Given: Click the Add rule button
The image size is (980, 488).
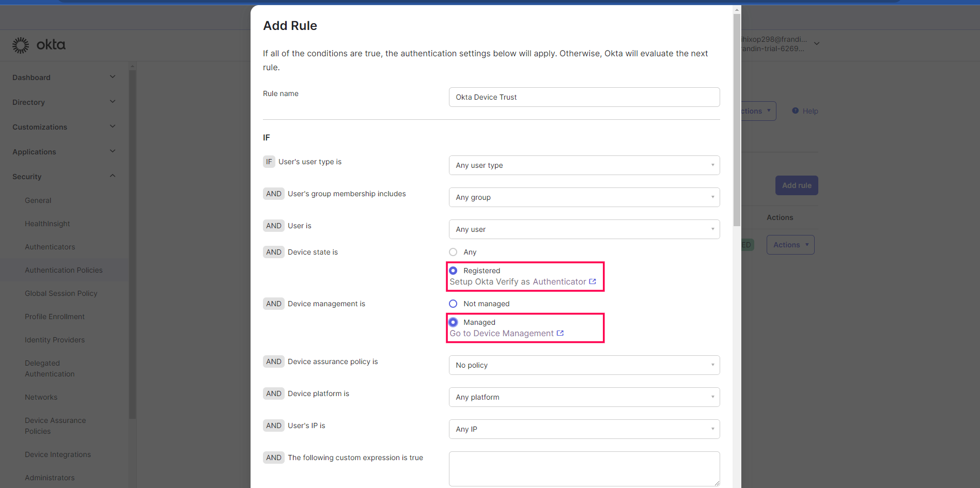Looking at the screenshot, I should pyautogui.click(x=796, y=185).
